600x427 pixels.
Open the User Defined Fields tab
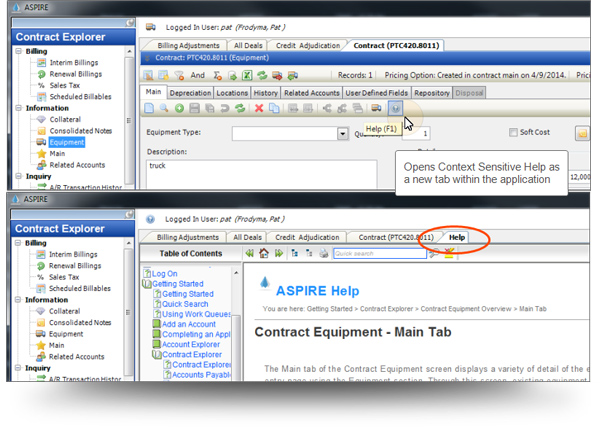click(x=377, y=93)
